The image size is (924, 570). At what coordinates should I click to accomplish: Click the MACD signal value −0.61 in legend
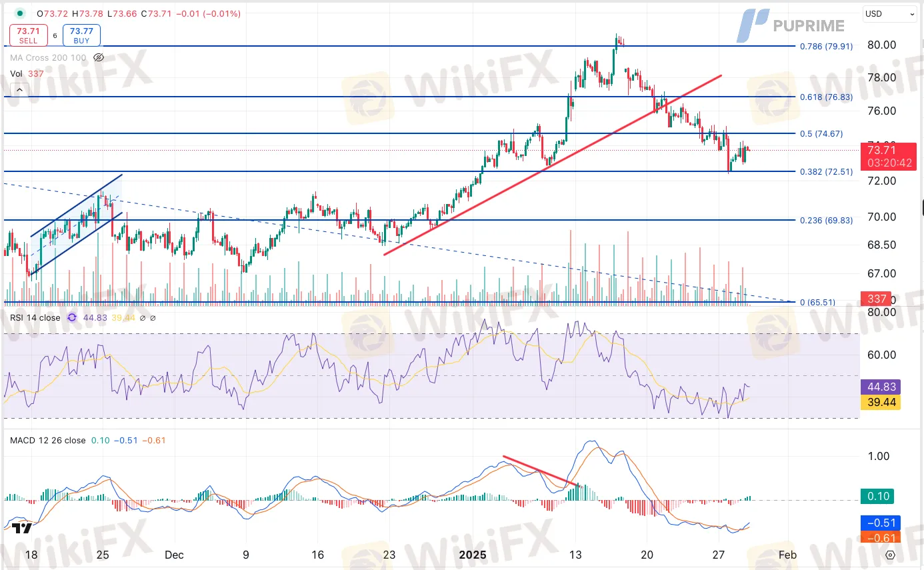point(153,441)
